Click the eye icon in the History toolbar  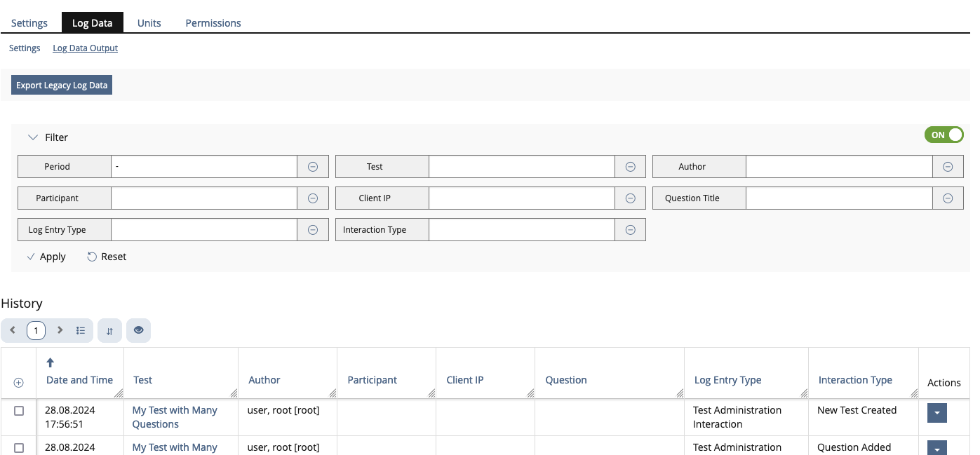pos(138,330)
